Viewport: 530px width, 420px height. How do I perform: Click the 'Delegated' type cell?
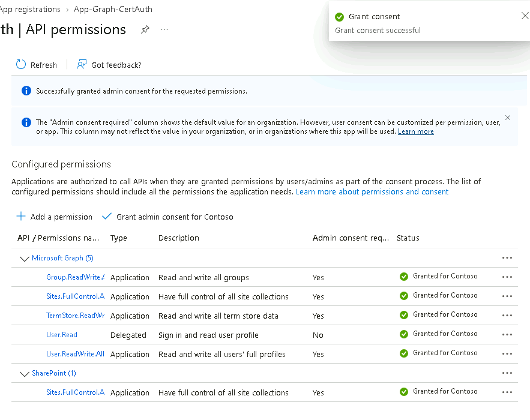coord(128,335)
